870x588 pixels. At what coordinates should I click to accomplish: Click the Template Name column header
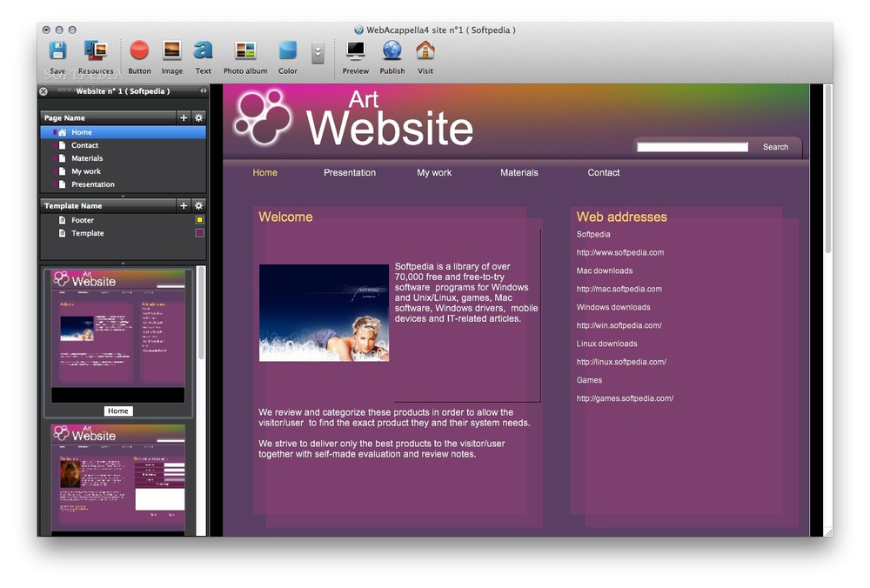[x=108, y=206]
